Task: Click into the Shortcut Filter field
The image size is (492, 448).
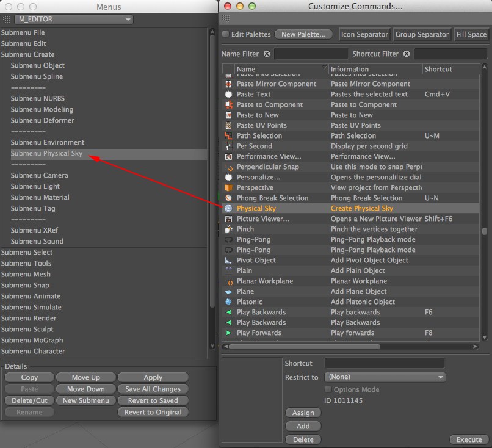Action: (452, 54)
